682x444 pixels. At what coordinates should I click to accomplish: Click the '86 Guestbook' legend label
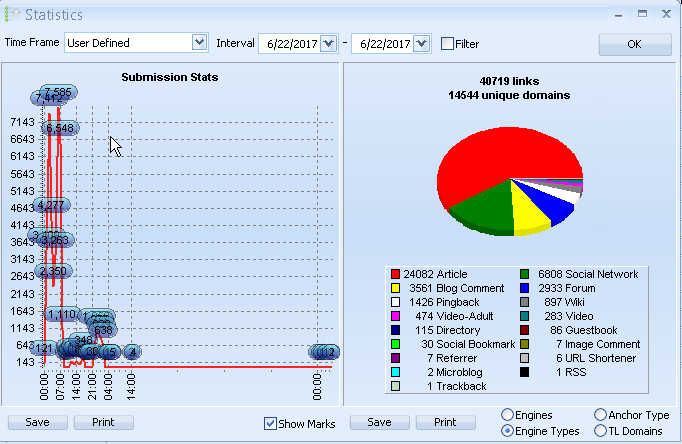pyautogui.click(x=584, y=330)
